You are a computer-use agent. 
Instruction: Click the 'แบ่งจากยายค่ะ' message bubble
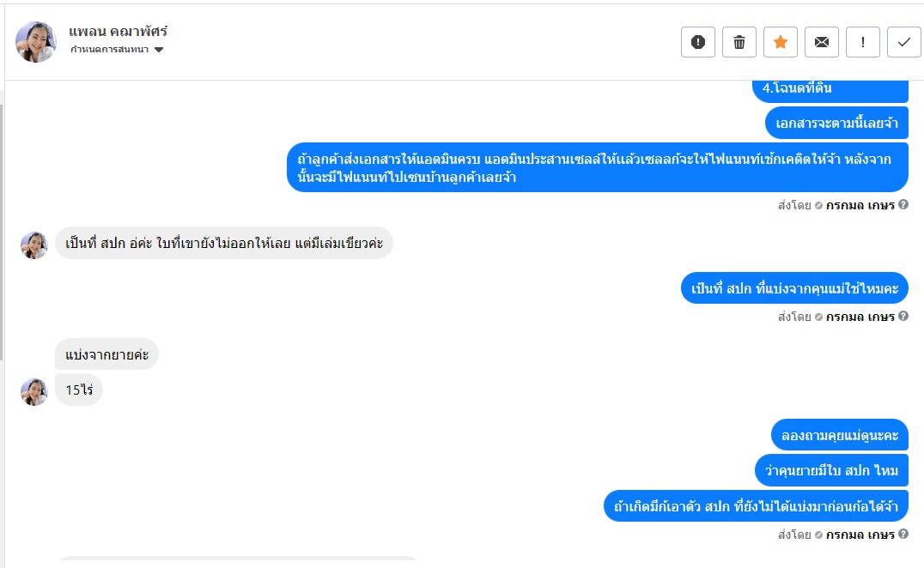[x=106, y=354]
